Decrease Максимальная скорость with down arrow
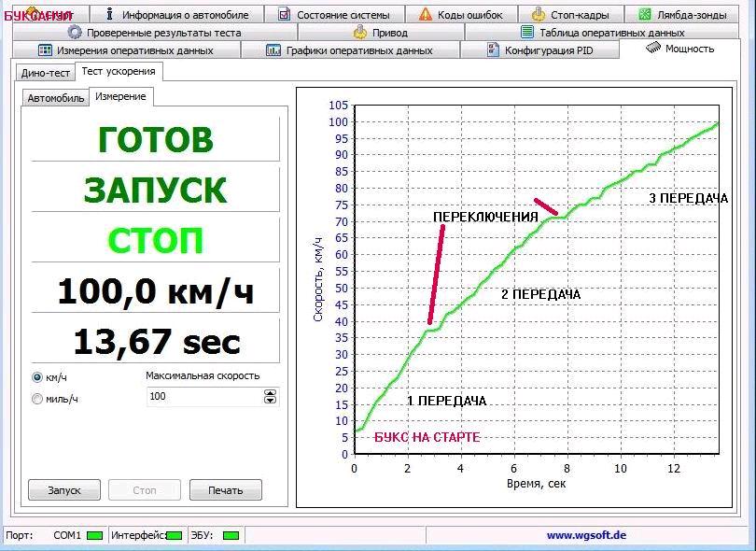 271,401
